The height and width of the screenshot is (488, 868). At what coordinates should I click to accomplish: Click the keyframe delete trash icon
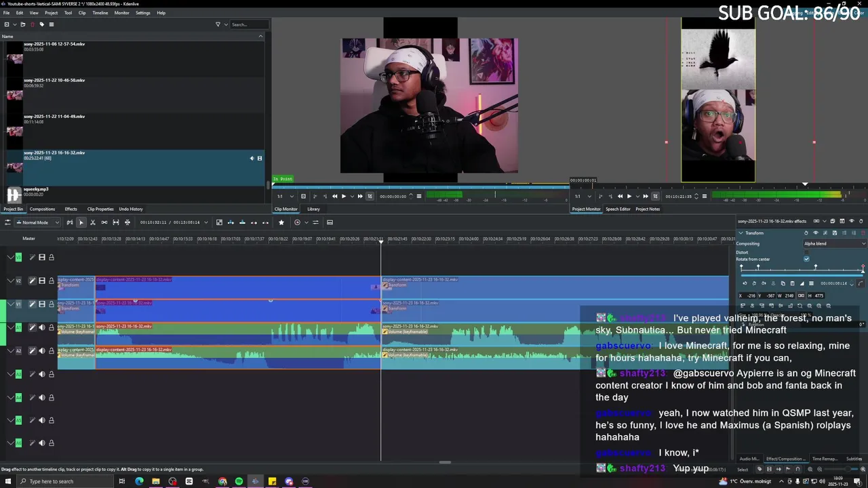pos(793,283)
